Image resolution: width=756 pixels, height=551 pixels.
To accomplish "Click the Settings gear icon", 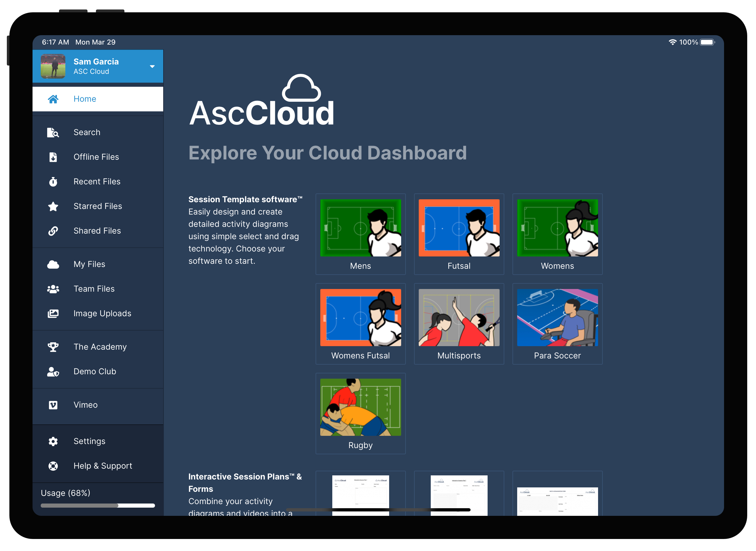I will point(53,442).
